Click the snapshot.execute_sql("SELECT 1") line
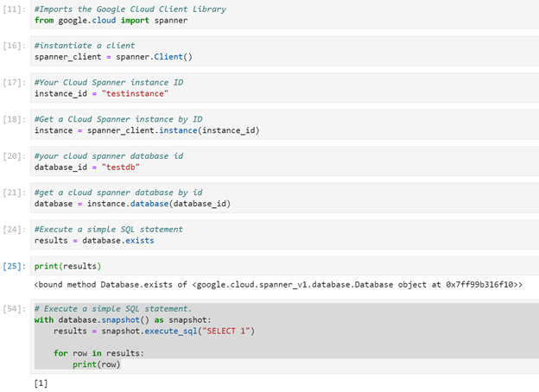The width and height of the screenshot is (539, 392). tap(154, 331)
